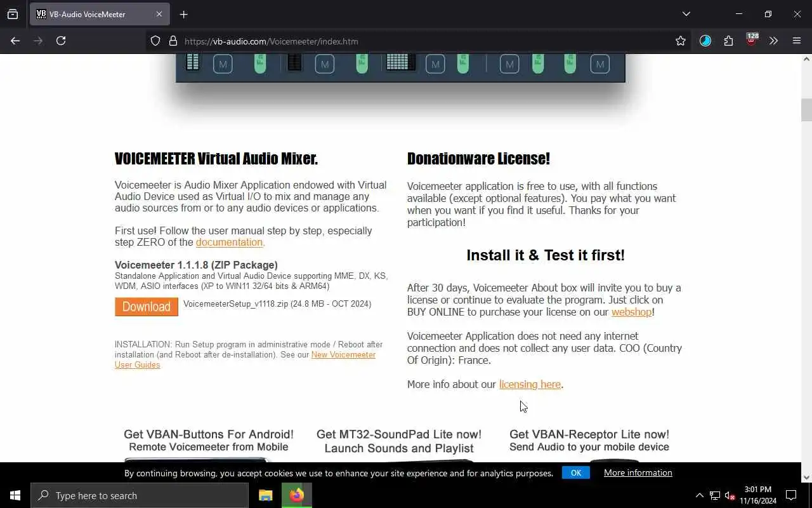Open the documentation link
The width and height of the screenshot is (812, 508).
tap(229, 243)
